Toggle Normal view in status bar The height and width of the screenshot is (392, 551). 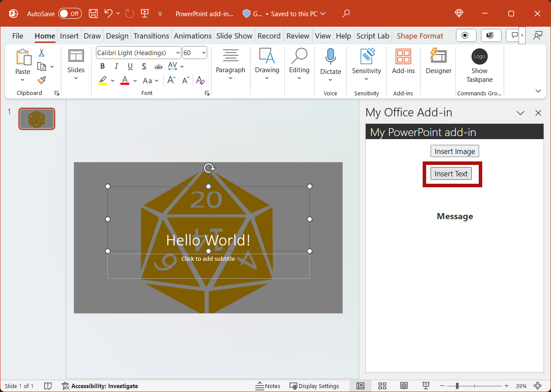360,386
